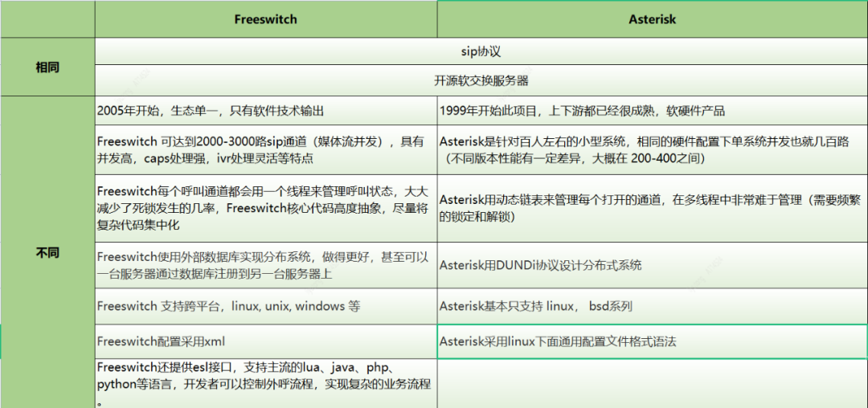The height and width of the screenshot is (408, 868).
Task: Select the Freeswitch配置采用xml cell
Action: (x=266, y=341)
